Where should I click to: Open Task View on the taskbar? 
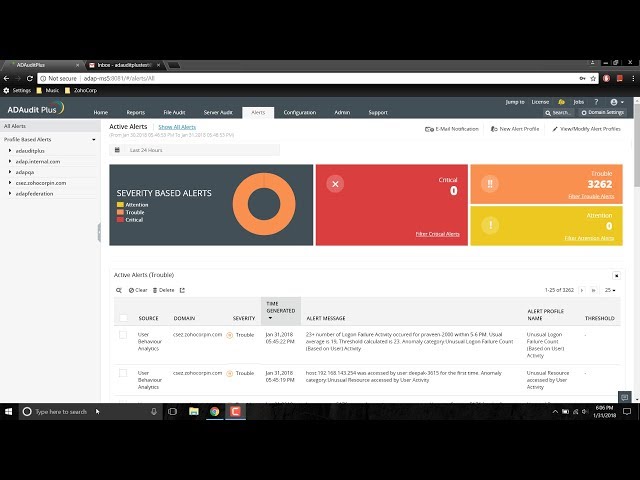[x=172, y=411]
